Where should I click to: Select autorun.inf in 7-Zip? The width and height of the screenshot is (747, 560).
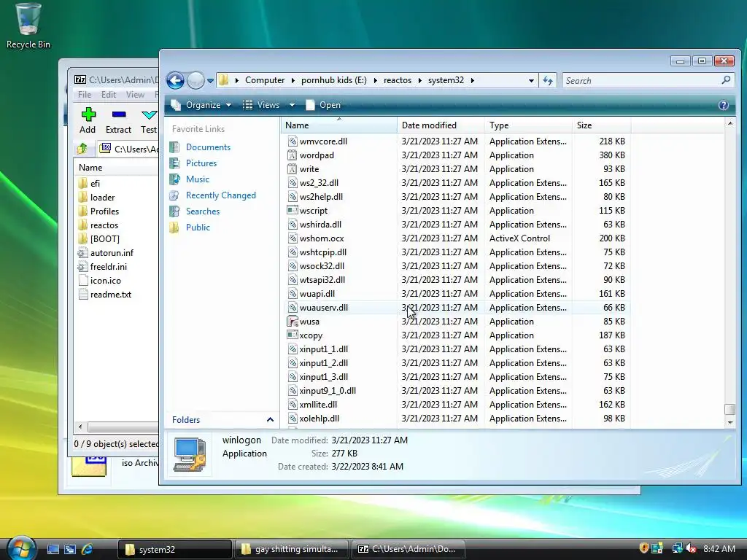[106, 253]
